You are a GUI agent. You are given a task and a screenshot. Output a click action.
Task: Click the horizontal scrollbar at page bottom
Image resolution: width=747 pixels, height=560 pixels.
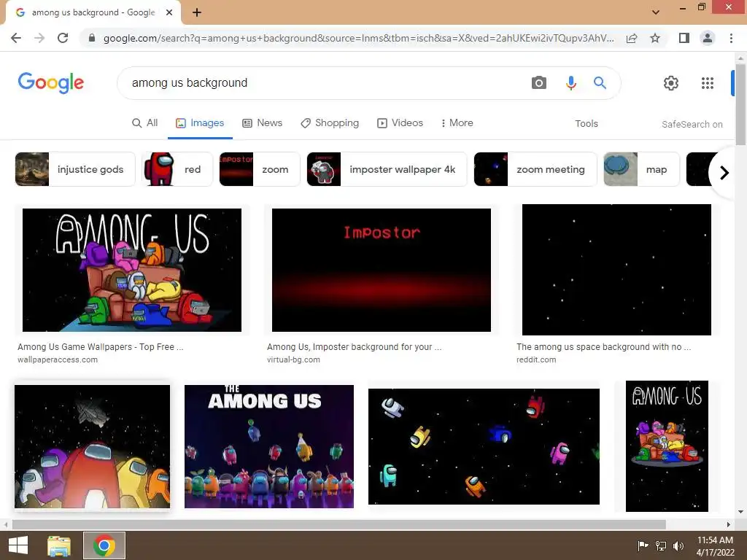pos(338,525)
